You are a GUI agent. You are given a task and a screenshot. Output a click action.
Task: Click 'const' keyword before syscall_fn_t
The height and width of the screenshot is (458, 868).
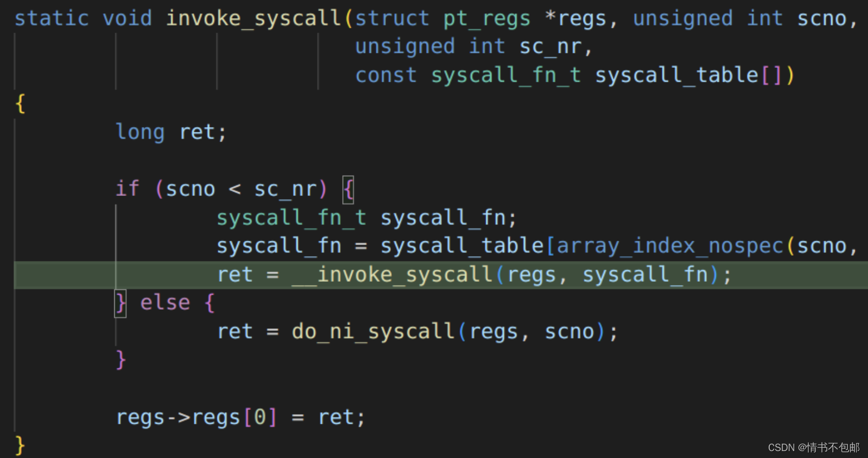386,75
